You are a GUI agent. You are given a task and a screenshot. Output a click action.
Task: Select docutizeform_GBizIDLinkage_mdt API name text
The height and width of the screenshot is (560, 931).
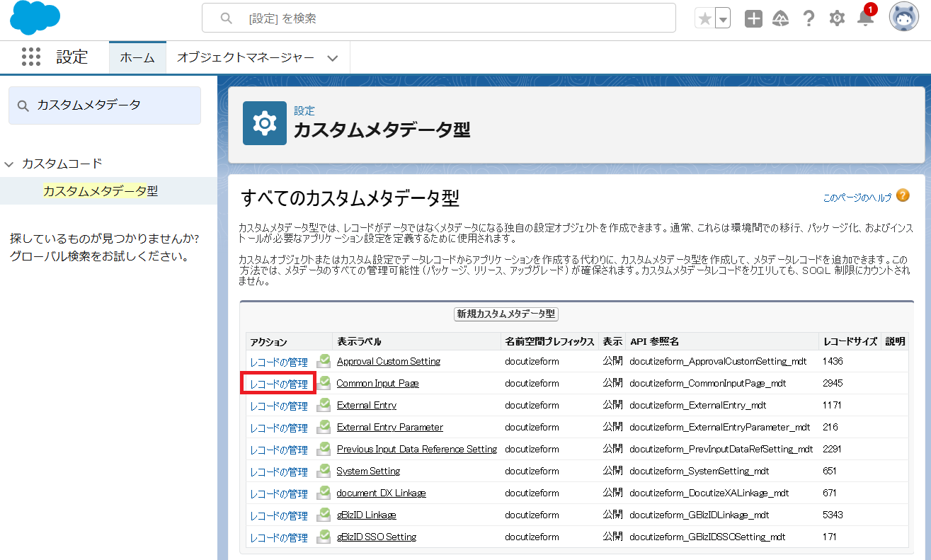coord(699,515)
